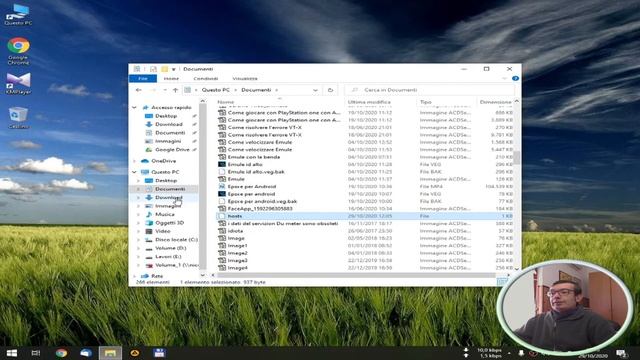Expand the ribbon chevron

tap(504, 78)
